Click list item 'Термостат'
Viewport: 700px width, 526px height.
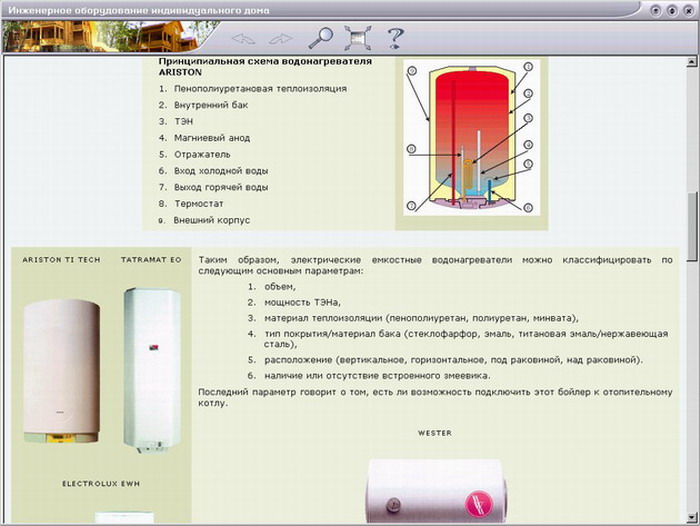click(199, 204)
